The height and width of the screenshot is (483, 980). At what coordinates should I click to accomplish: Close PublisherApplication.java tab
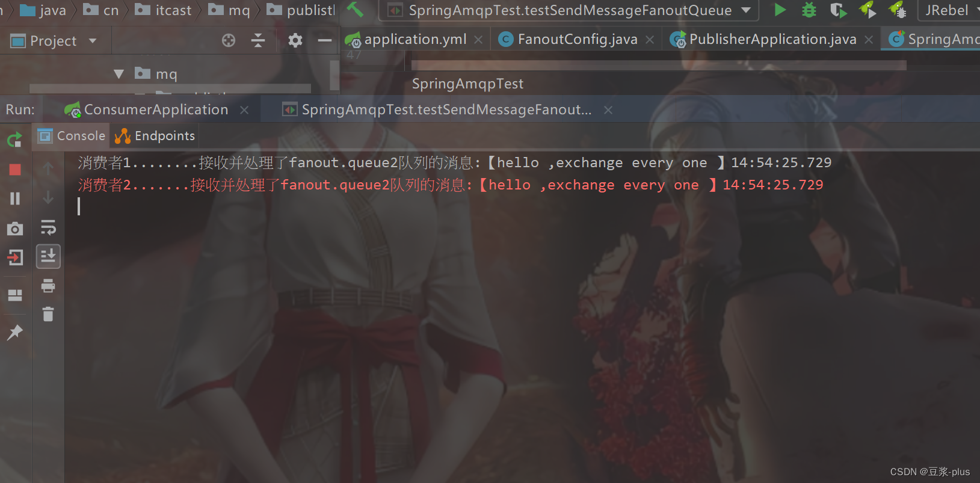tap(869, 40)
